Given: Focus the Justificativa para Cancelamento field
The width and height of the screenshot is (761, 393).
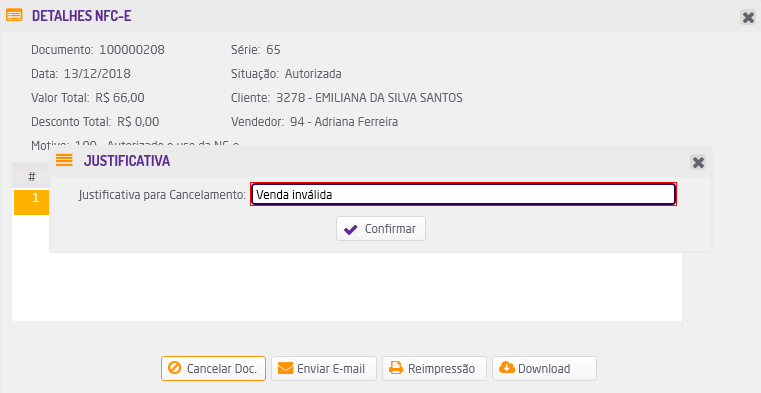Looking at the screenshot, I should [463, 195].
